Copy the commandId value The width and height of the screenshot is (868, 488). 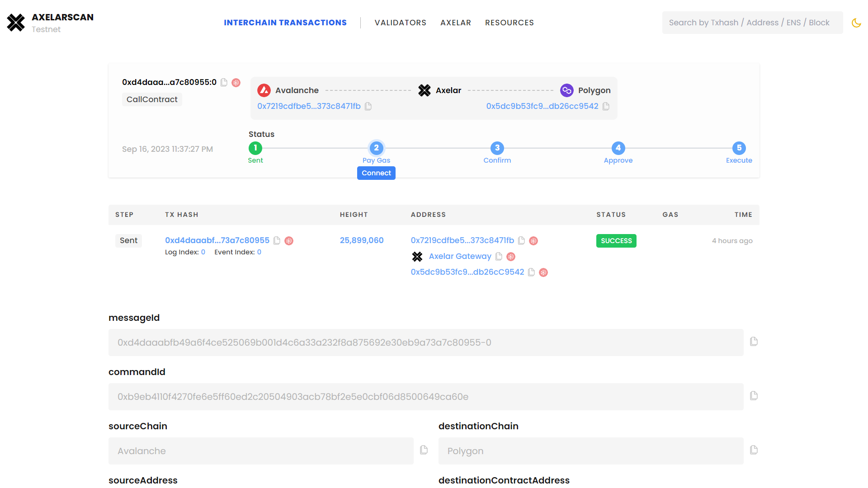[754, 396]
